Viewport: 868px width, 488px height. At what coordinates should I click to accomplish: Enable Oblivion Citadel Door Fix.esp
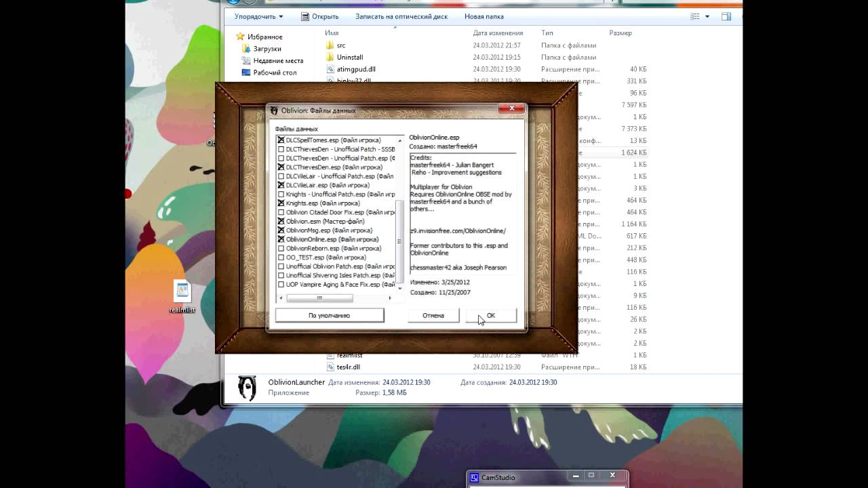pos(281,212)
